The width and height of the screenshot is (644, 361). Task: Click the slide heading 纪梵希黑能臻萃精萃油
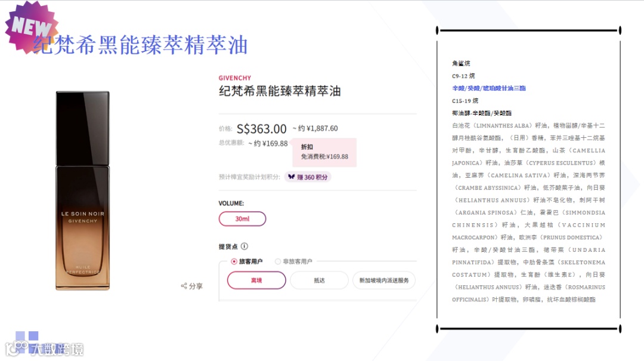[141, 45]
